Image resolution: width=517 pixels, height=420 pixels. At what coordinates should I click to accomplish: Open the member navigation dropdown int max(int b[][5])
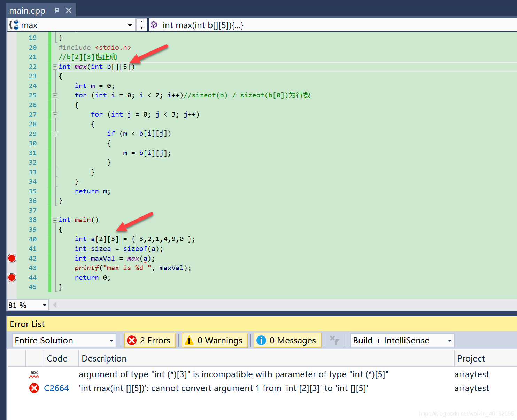point(333,25)
